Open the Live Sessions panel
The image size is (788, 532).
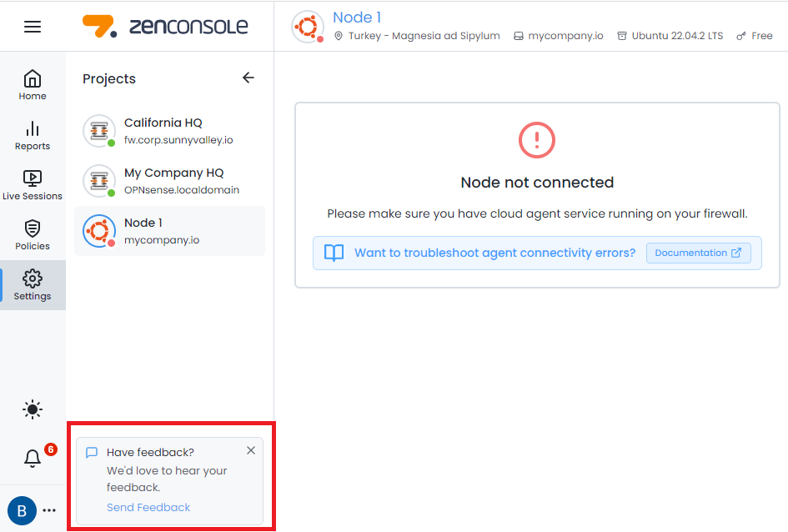[x=32, y=181]
